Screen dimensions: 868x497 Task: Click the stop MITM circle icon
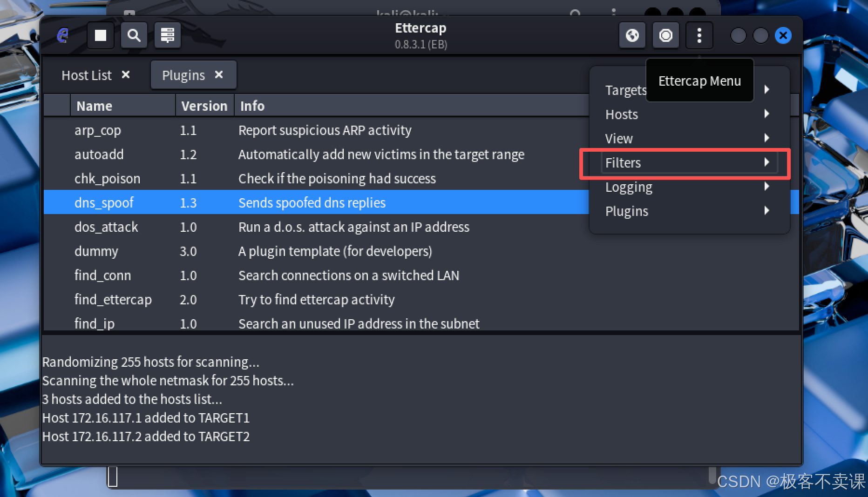[666, 35]
